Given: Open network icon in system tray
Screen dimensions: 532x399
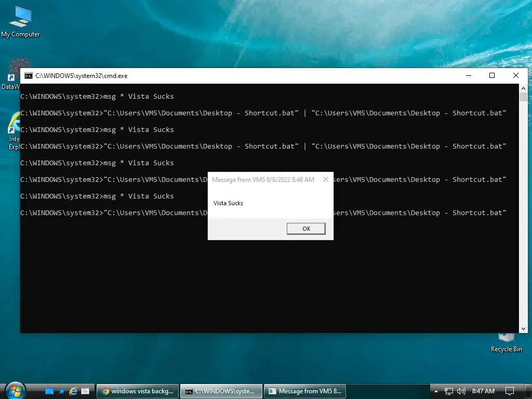Looking at the screenshot, I should tap(449, 391).
